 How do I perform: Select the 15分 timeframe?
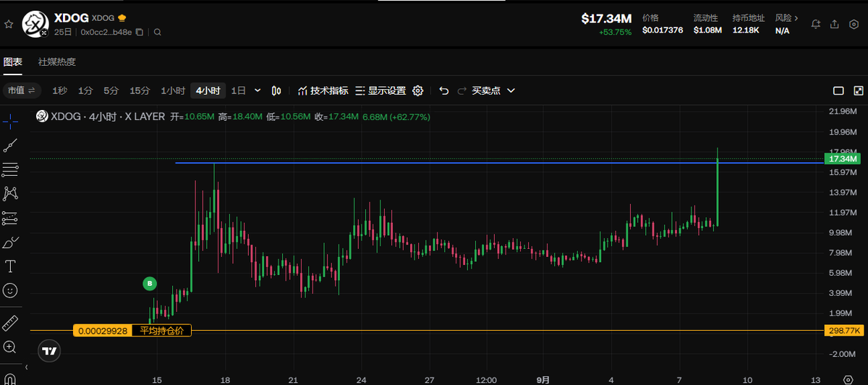(x=140, y=90)
